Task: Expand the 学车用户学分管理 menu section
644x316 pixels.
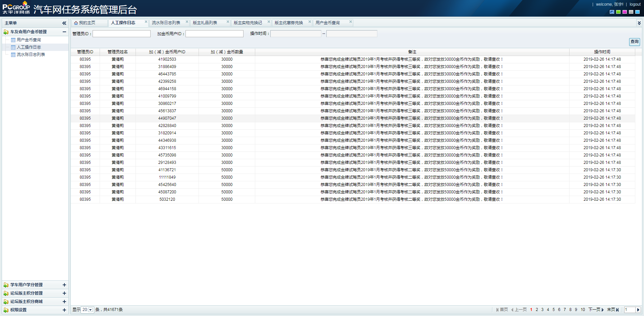Action: click(64, 285)
